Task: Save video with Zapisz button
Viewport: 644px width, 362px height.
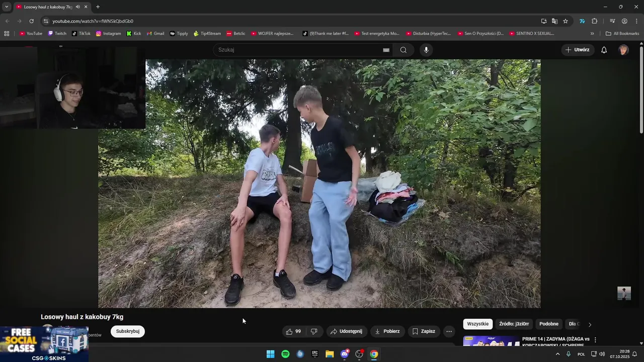Action: point(424,331)
